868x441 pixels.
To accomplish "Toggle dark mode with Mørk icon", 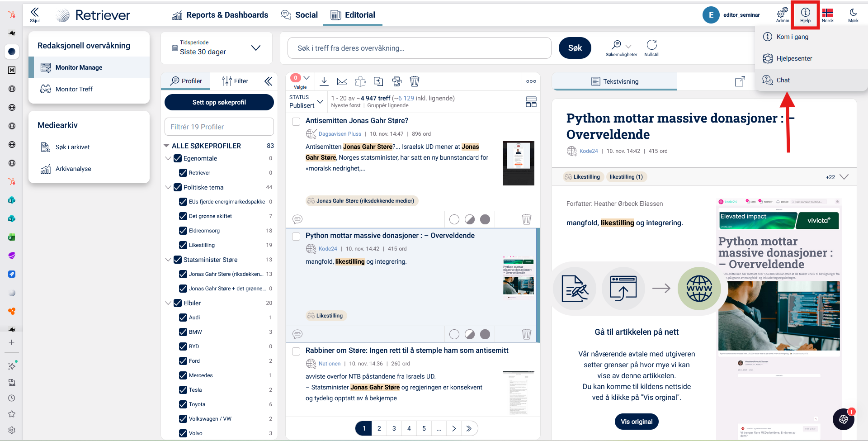I will [x=853, y=15].
